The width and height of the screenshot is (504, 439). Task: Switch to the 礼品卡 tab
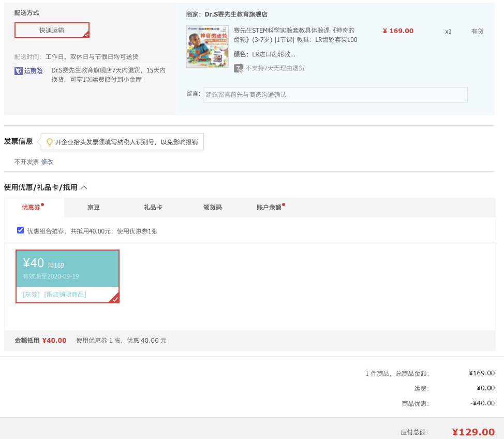(153, 208)
